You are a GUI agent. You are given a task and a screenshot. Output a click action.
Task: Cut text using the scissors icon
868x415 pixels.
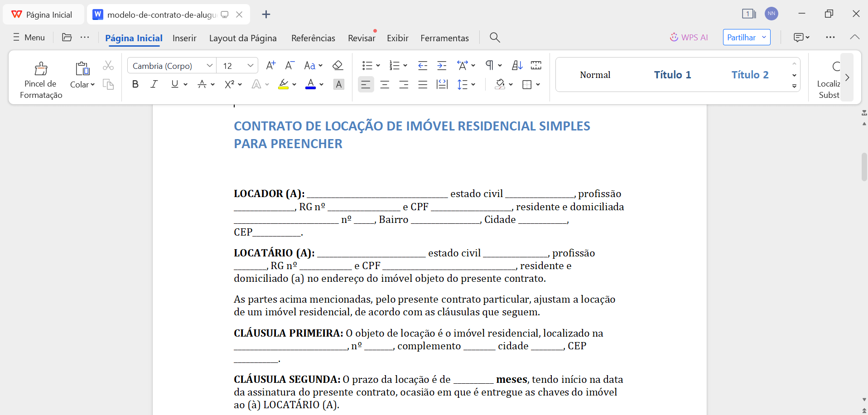[108, 65]
